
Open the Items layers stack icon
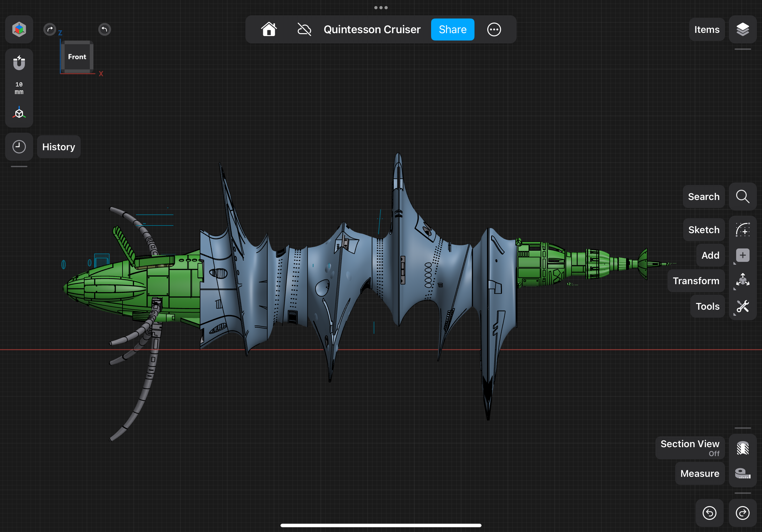click(x=743, y=29)
